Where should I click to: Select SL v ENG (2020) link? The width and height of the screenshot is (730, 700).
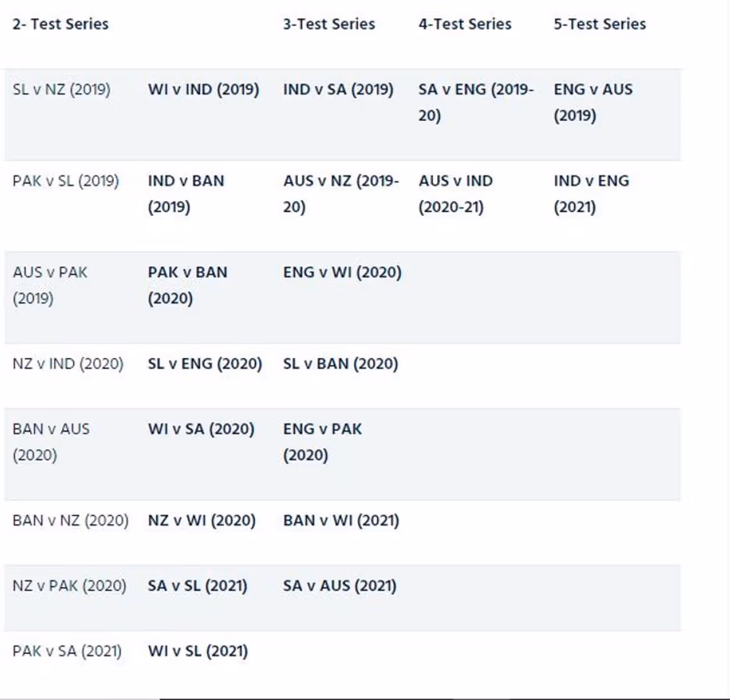pos(205,363)
